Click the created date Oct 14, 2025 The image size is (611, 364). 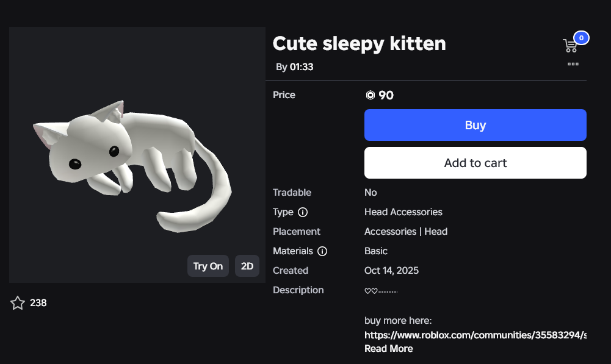point(392,271)
